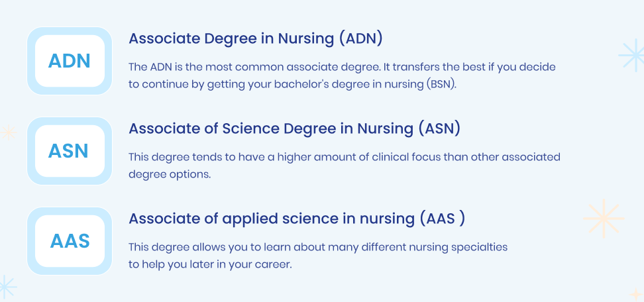Viewport: 644px width, 302px height.
Task: Open the Associate Degree in Nursing (ADN) heading
Action: coord(256,38)
